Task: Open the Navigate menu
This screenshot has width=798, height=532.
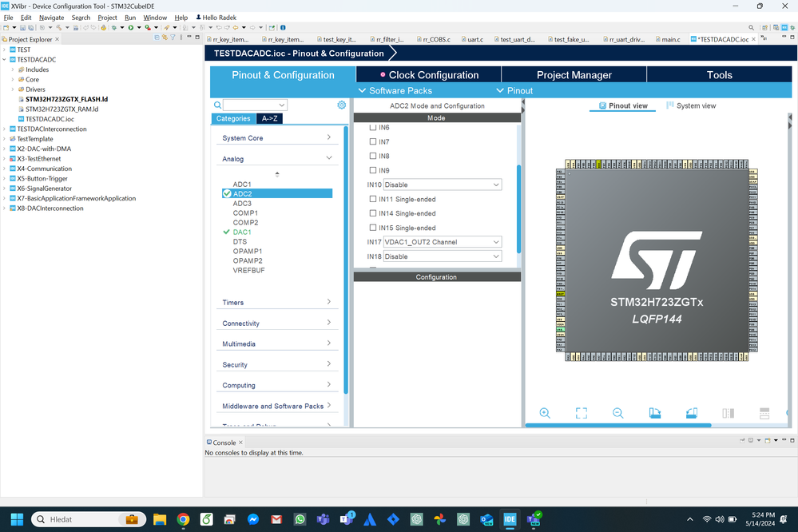Action: tap(51, 18)
